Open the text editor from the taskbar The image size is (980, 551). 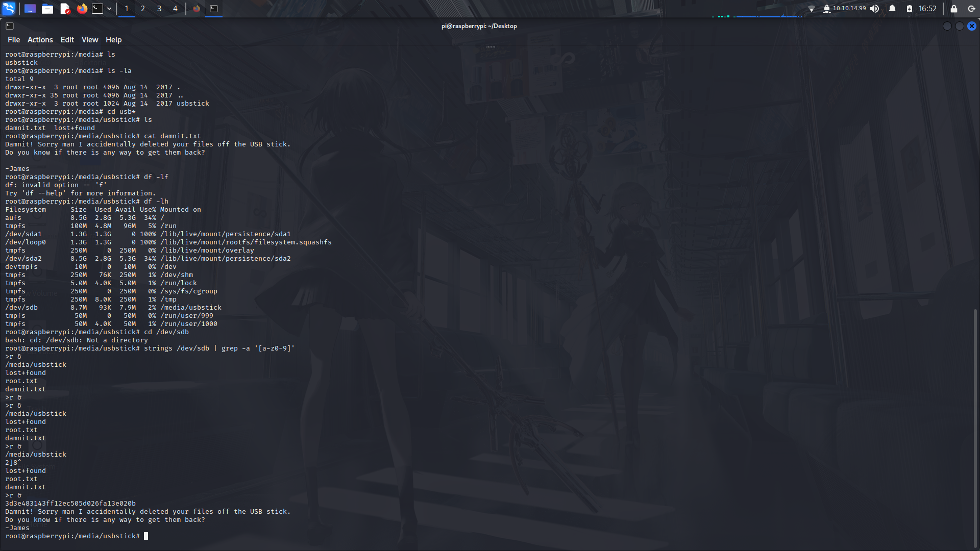click(65, 9)
